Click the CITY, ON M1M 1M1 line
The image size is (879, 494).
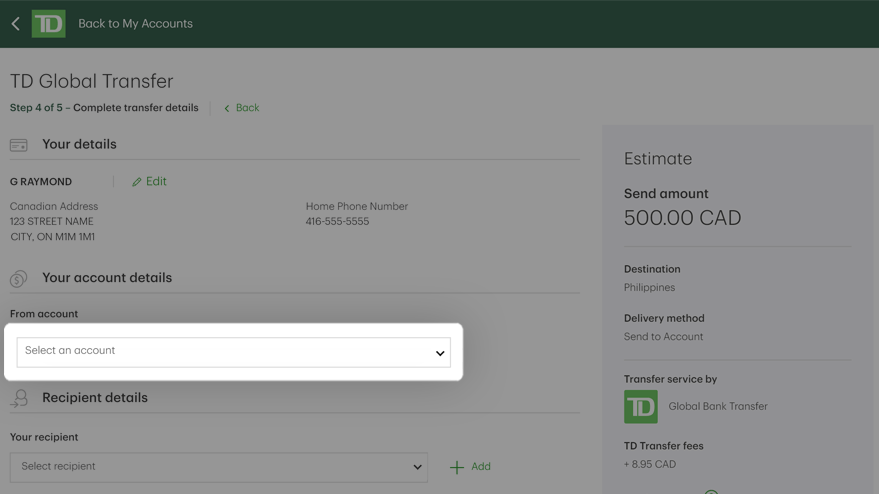pyautogui.click(x=52, y=237)
